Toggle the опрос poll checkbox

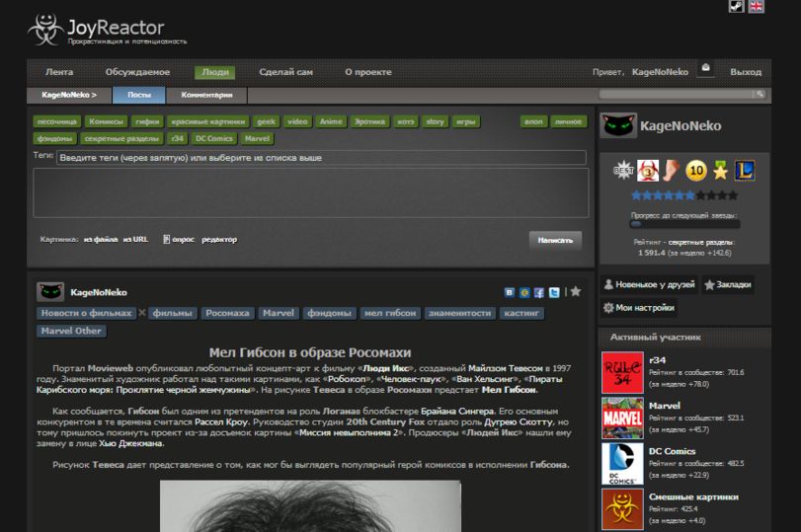click(x=167, y=239)
